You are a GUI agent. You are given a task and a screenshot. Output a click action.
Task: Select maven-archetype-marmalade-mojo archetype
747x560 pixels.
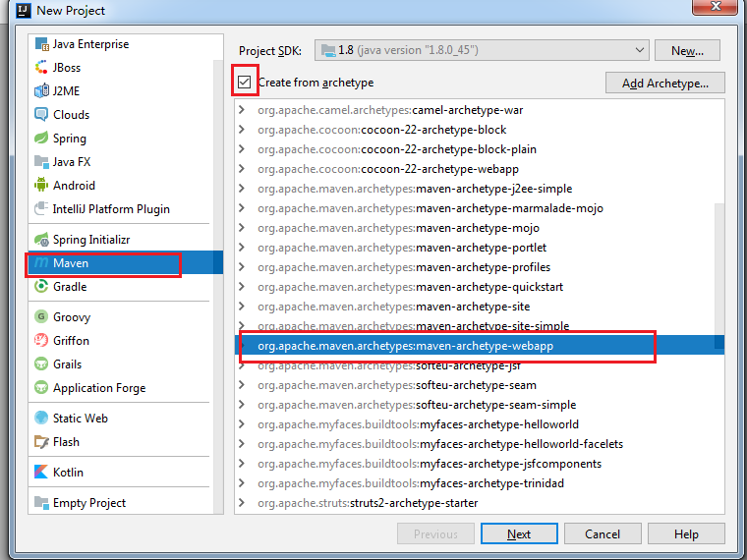point(480,208)
